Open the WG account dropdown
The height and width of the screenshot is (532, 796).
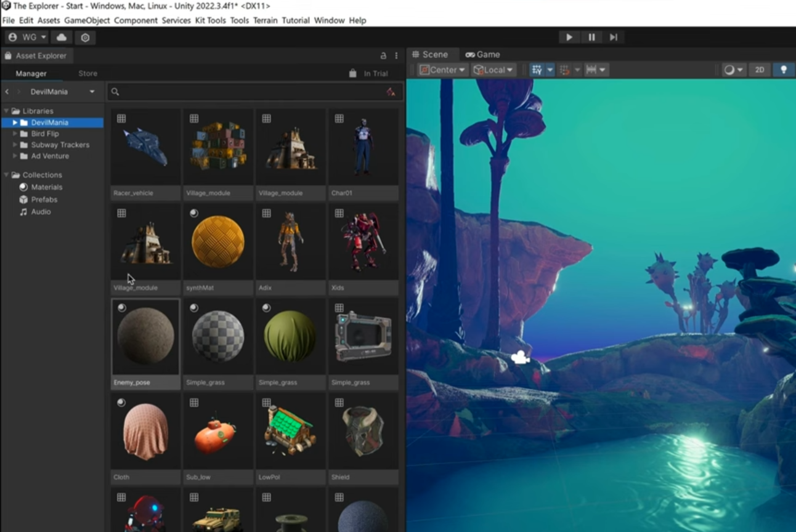pyautogui.click(x=26, y=37)
